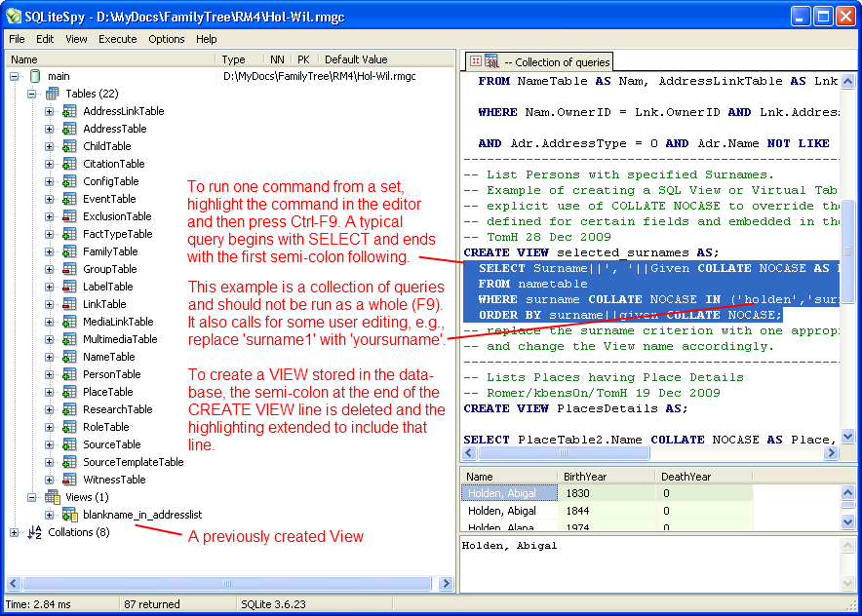Screen dimensions: 862x616
Task: Collapse the main database node
Action: pyautogui.click(x=15, y=76)
